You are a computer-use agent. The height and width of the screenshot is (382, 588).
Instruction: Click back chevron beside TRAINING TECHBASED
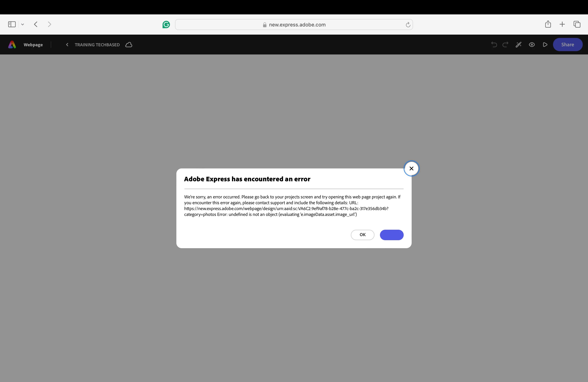pos(67,45)
